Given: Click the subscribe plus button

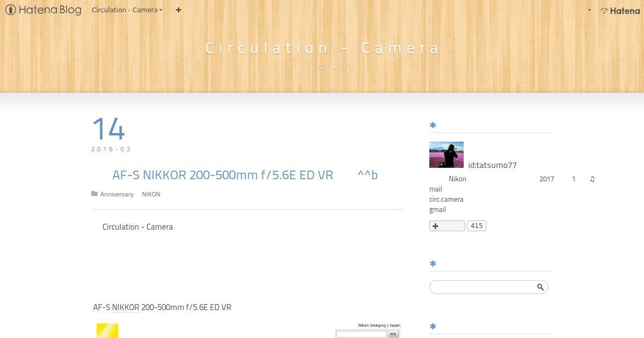Looking at the screenshot, I should (447, 226).
